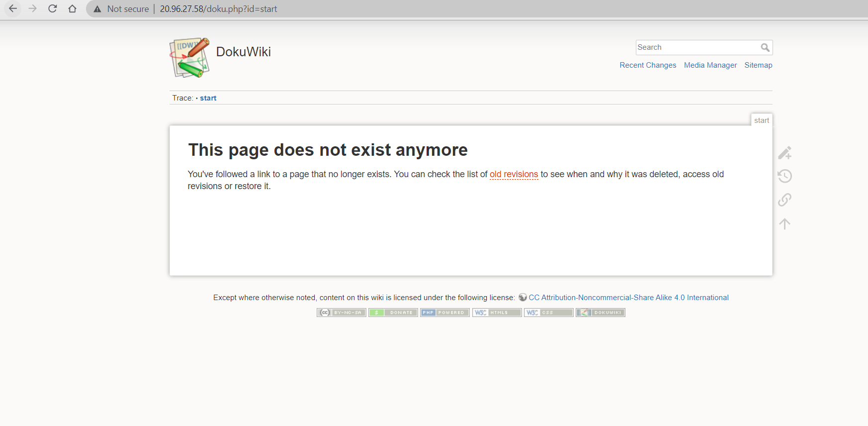Click the green Donate badge
Screen dimensions: 868x426
(393, 313)
